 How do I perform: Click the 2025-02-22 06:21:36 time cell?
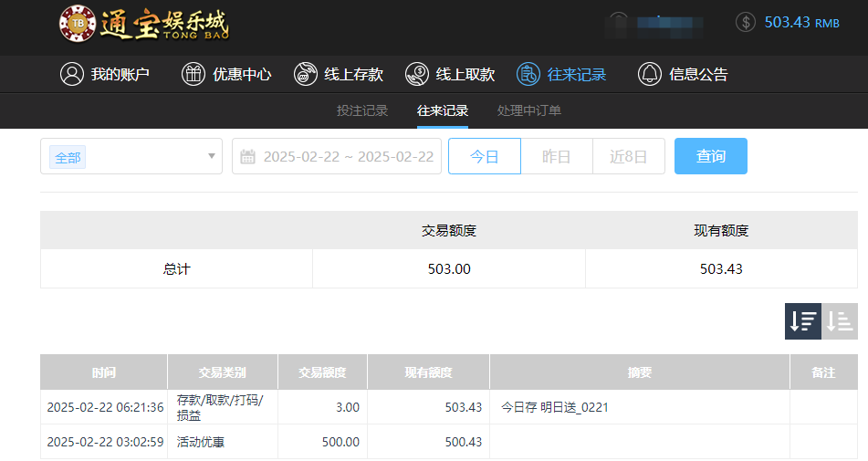[x=105, y=407]
